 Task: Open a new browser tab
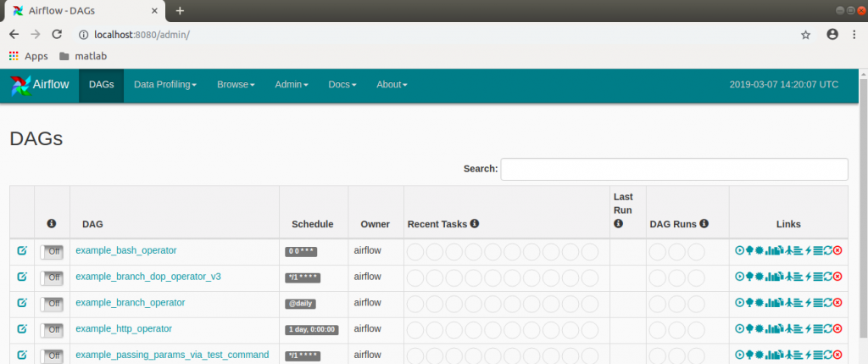180,11
